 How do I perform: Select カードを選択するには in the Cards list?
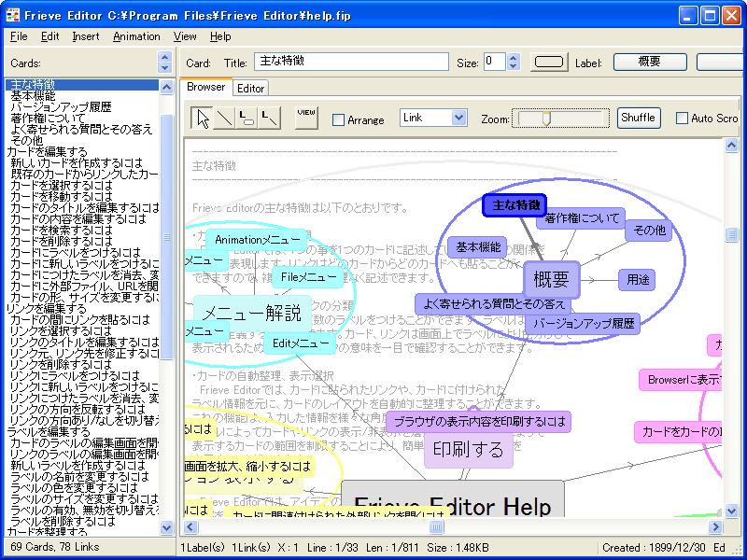click(x=62, y=185)
